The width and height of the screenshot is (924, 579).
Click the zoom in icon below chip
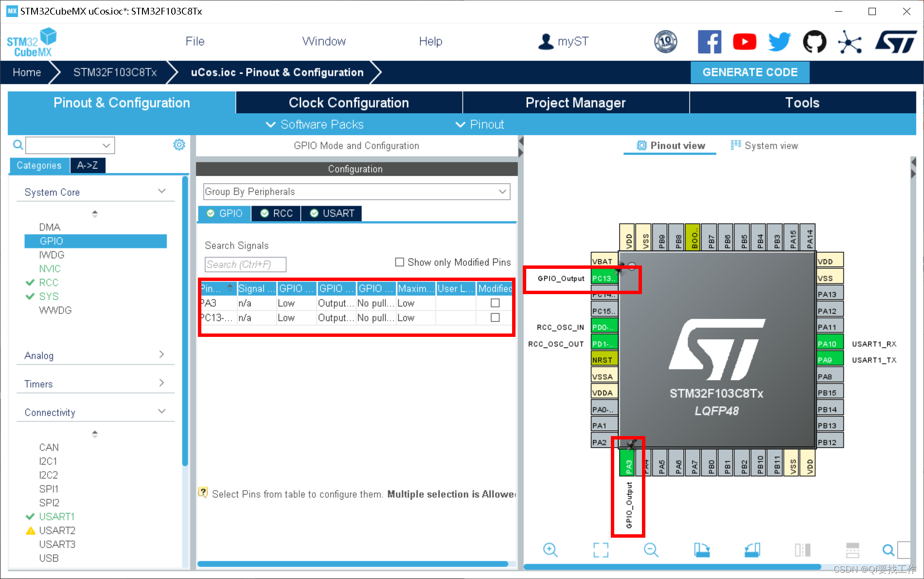550,550
